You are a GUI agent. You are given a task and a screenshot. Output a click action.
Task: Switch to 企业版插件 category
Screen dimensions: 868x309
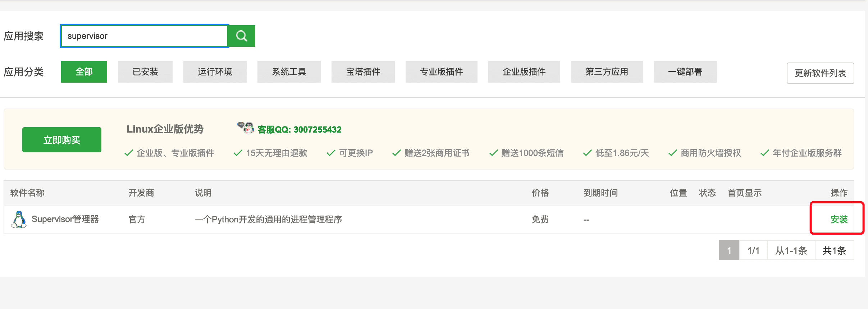524,72
